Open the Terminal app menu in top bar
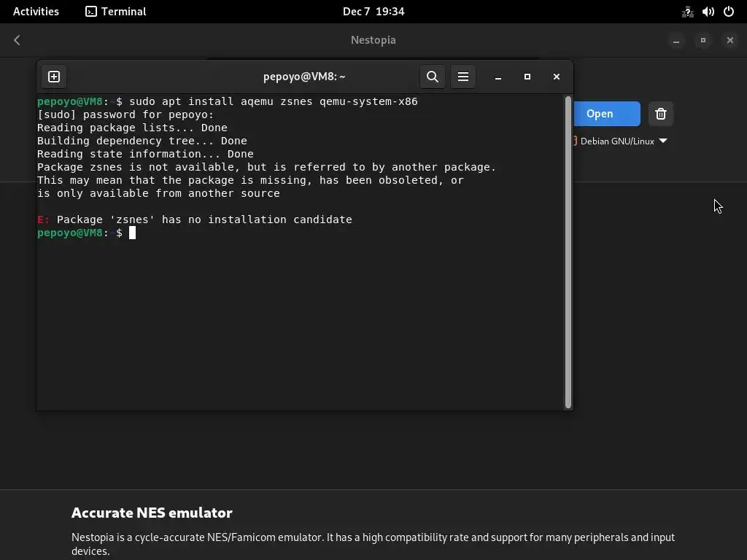 coord(116,12)
